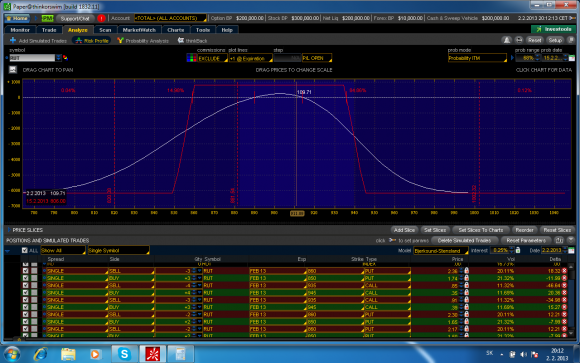
Task: Click the Add Slice button
Action: [x=404, y=230]
